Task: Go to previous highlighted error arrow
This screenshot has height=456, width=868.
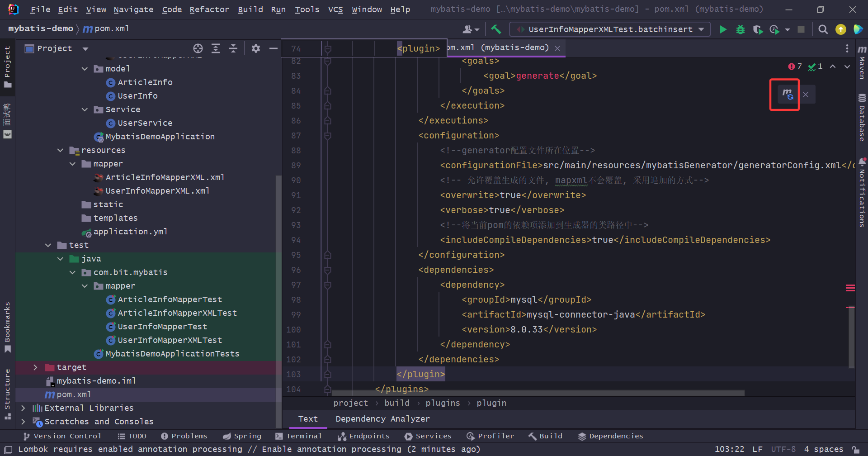Action: click(833, 66)
